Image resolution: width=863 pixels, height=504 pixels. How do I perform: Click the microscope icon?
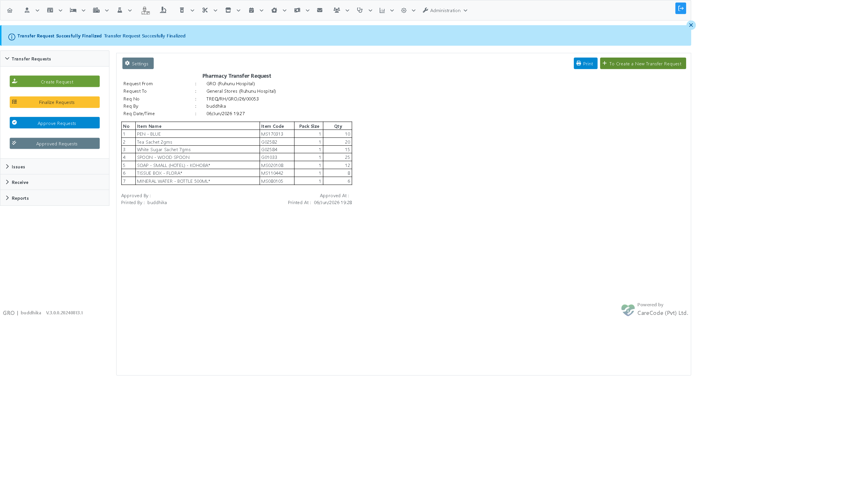click(x=163, y=10)
